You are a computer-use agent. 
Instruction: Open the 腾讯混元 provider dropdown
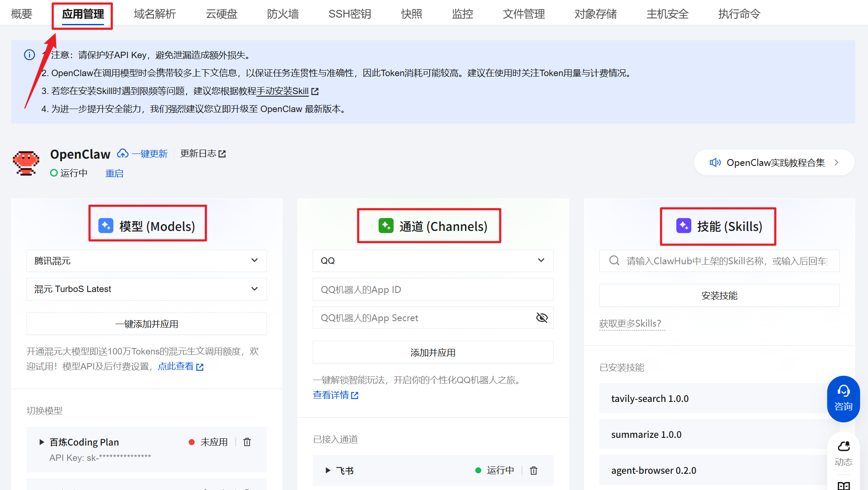[147, 261]
